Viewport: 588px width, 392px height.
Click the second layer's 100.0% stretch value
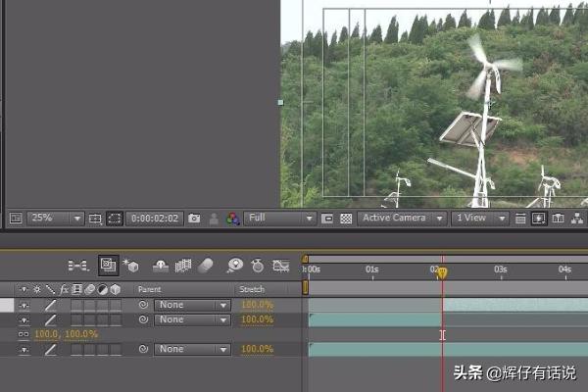(257, 319)
